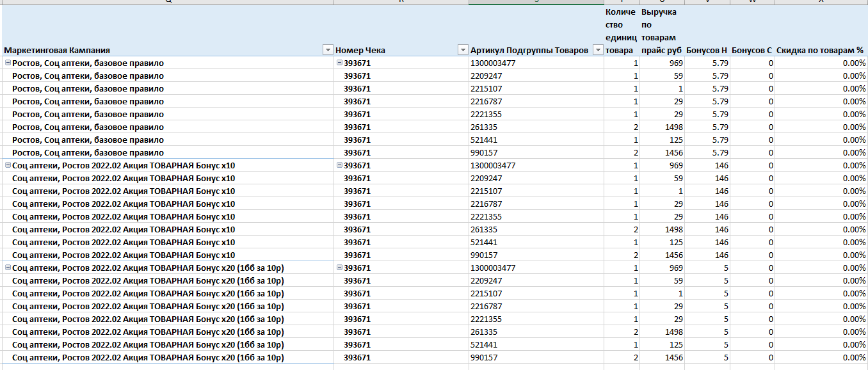The width and height of the screenshot is (868, 370).
Task: Select the 'Бонусов Н' column header cell
Action: (x=706, y=50)
